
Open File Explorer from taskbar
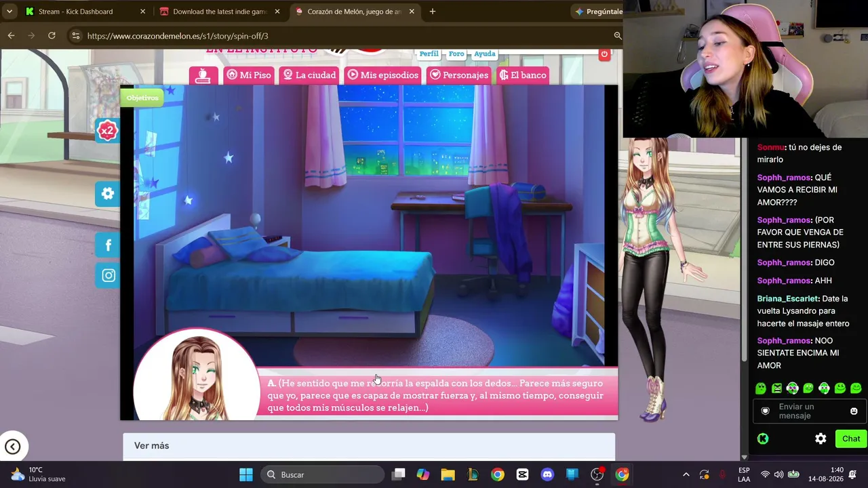coord(448,474)
